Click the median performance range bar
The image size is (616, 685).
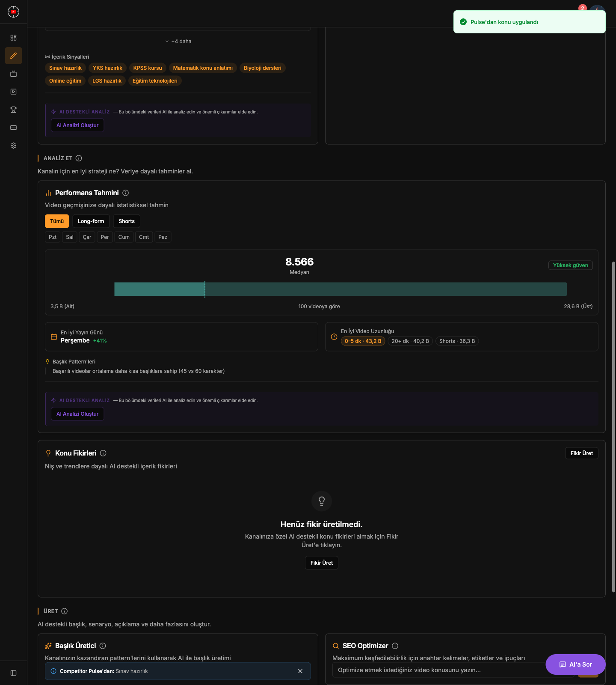pos(341,289)
